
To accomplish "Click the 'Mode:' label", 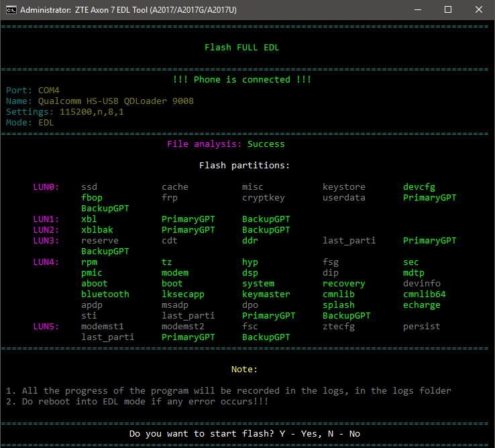I will [19, 123].
